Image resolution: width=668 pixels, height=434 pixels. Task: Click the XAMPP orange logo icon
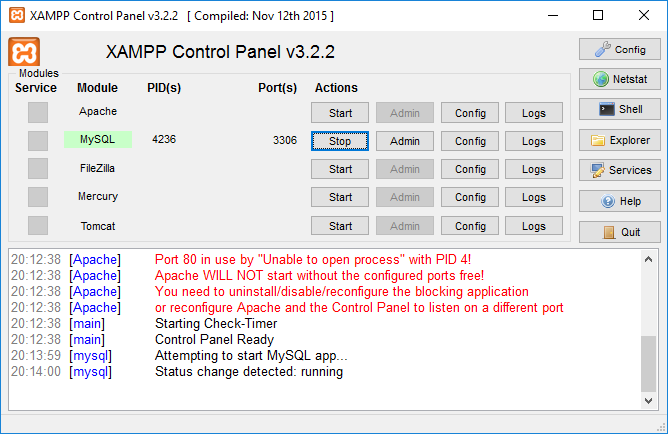click(24, 52)
